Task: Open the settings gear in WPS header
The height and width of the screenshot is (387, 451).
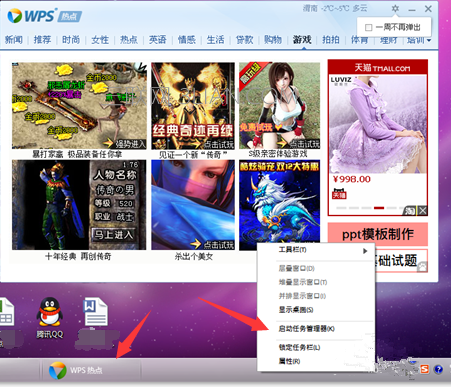Action: coord(395,8)
